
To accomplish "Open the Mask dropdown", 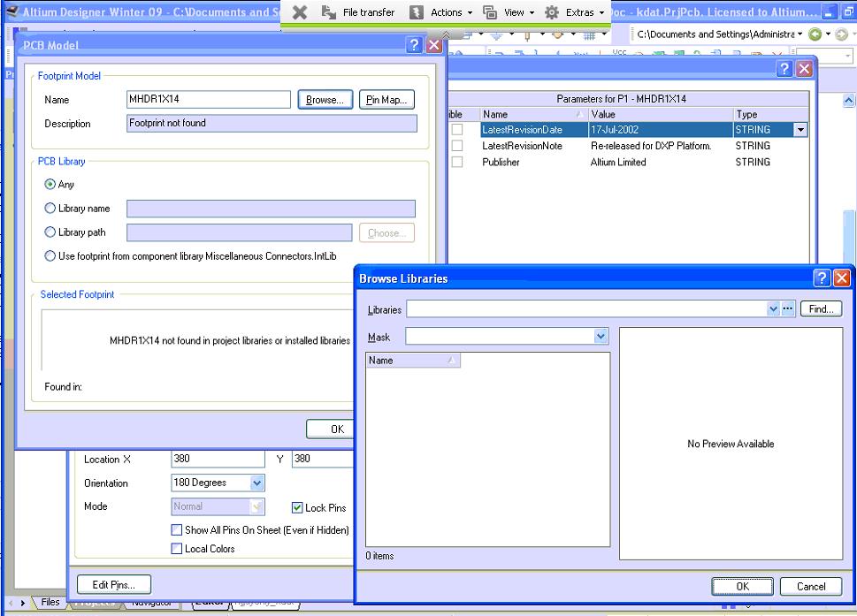I will pyautogui.click(x=601, y=336).
